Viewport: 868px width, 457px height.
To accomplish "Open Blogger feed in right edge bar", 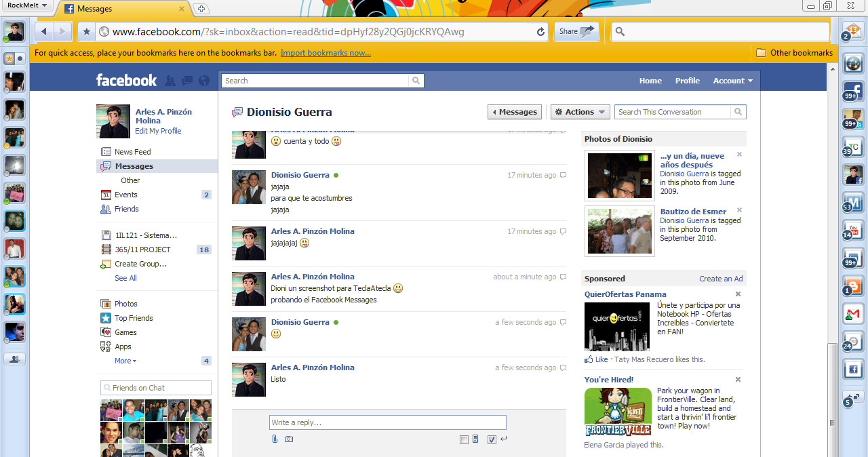I will click(x=853, y=285).
